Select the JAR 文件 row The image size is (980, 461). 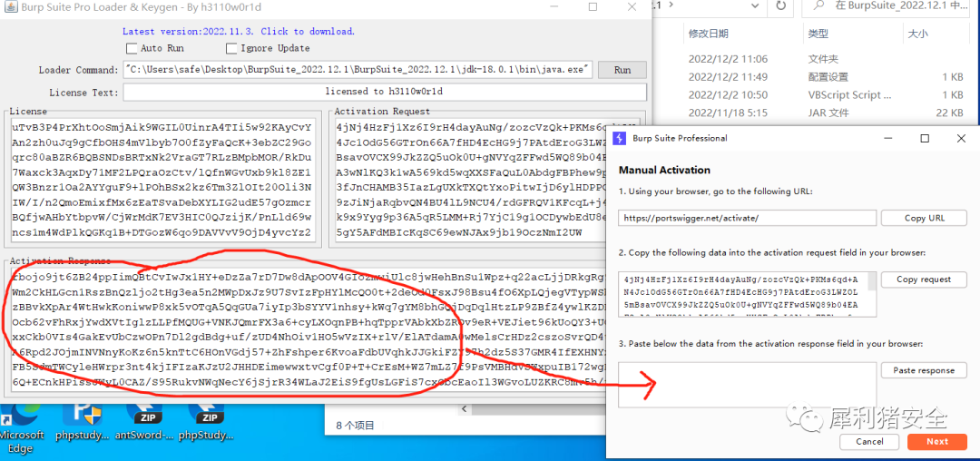(825, 113)
